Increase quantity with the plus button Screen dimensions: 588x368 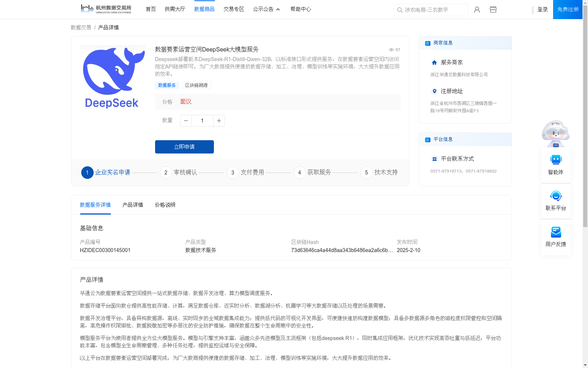[x=219, y=121]
